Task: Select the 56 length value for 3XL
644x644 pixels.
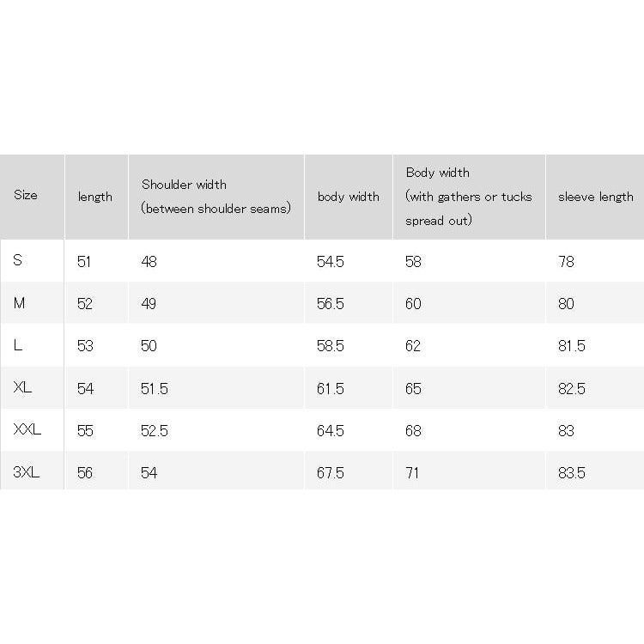Action: tap(85, 473)
